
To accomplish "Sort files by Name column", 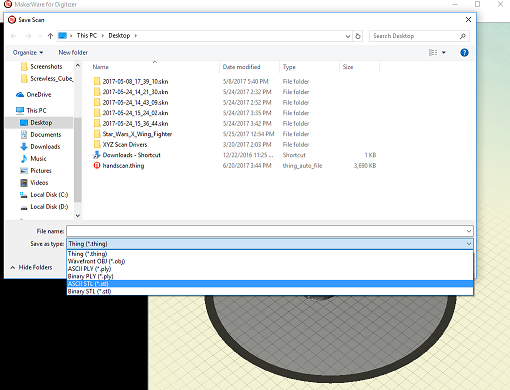I will [100, 67].
